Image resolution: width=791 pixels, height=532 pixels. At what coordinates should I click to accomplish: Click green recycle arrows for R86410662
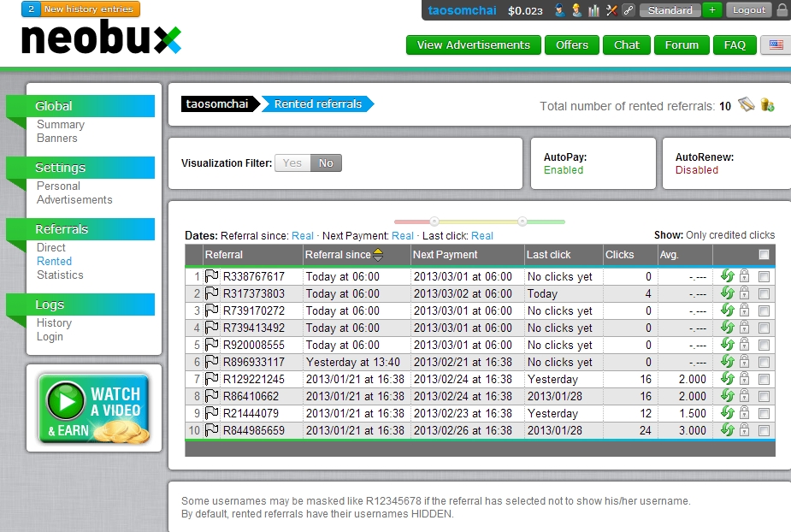pos(727,395)
